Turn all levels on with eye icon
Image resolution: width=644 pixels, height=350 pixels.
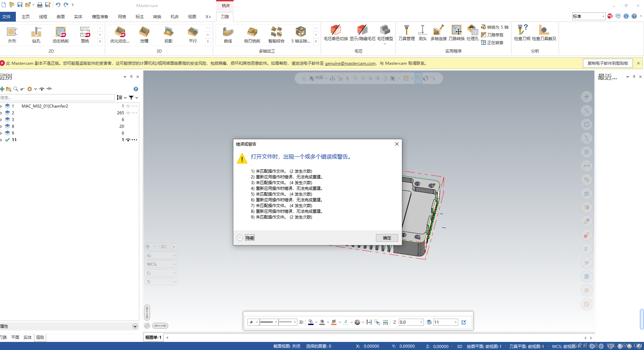tap(42, 89)
